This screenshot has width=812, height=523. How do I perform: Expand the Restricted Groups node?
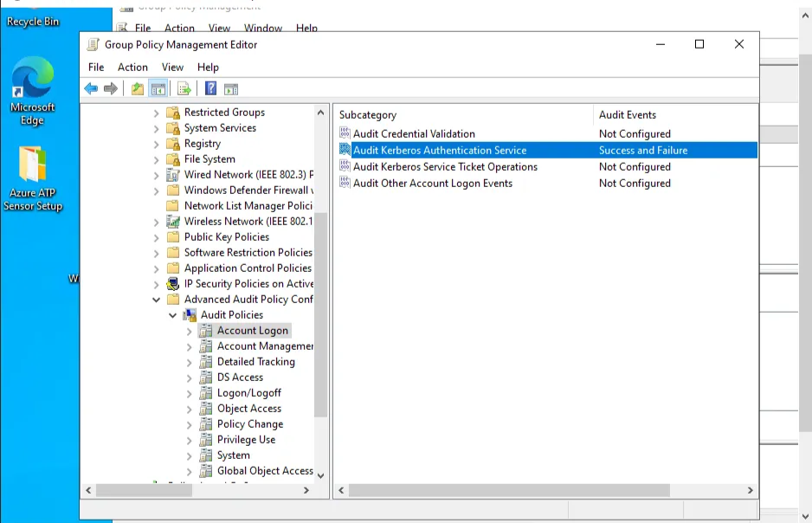point(157,113)
